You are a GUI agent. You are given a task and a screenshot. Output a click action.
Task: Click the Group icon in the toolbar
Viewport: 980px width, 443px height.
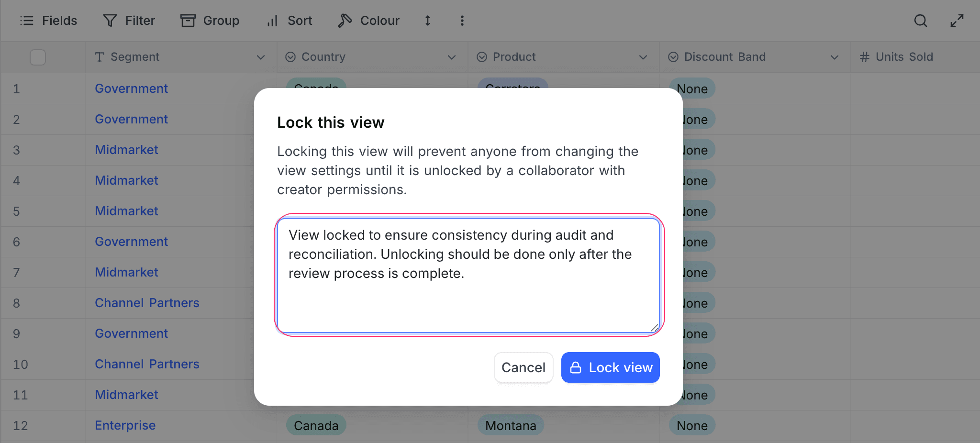click(x=188, y=21)
